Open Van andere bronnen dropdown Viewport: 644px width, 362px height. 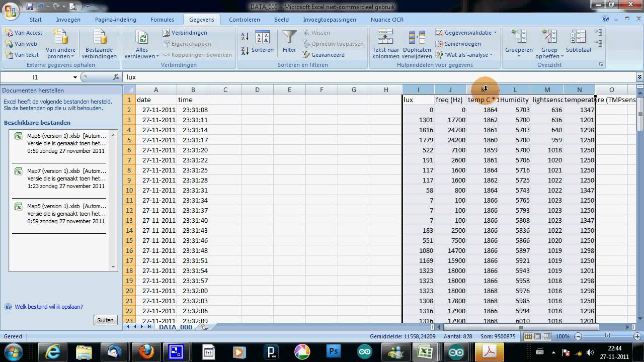click(60, 44)
